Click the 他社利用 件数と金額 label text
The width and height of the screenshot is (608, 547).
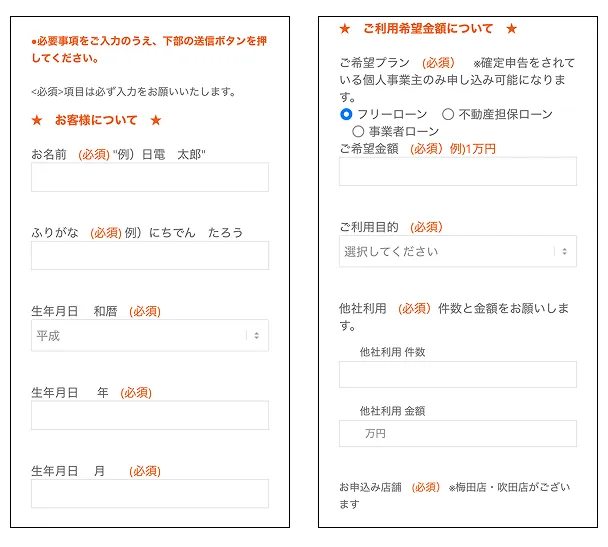click(x=454, y=317)
